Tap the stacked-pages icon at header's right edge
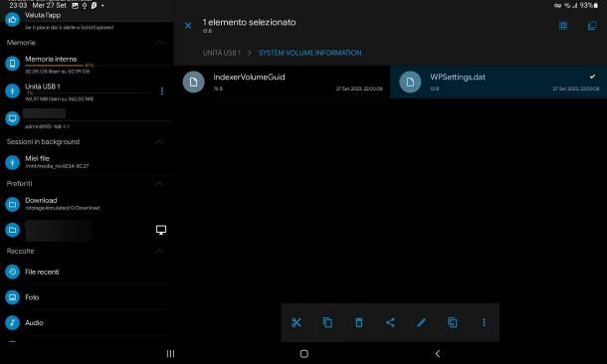Image resolution: width=607 pixels, height=364 pixels. [592, 26]
